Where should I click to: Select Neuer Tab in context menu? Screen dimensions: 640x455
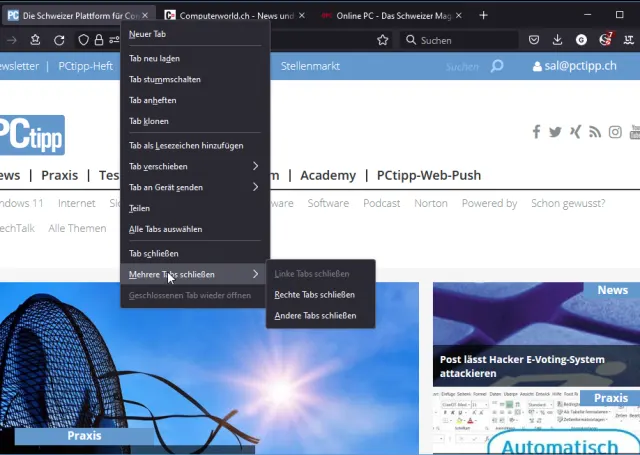[x=195, y=34]
